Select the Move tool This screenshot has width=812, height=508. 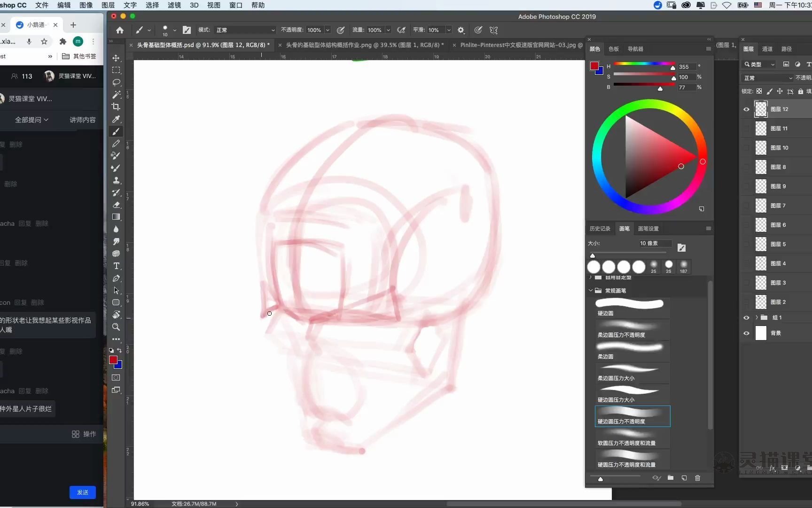click(116, 58)
